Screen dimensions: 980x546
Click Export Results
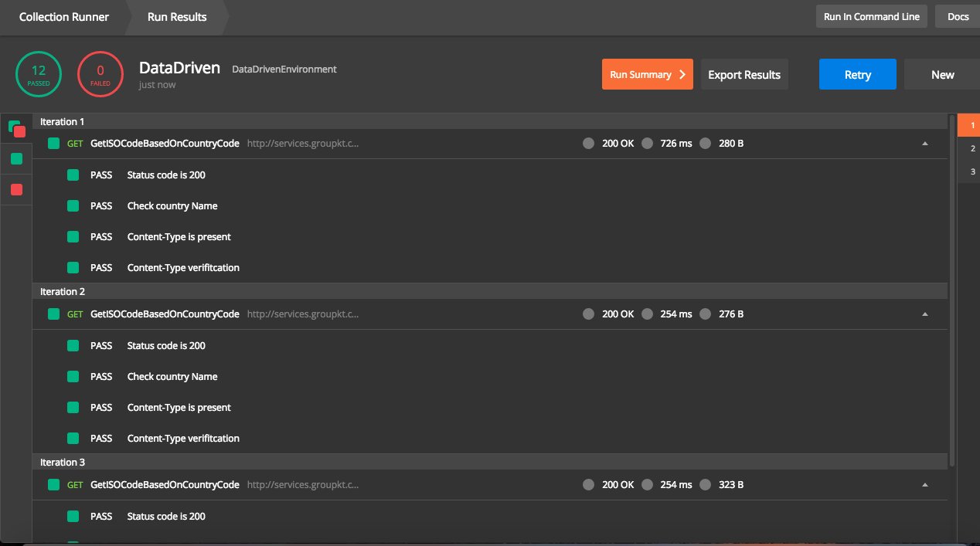tap(744, 74)
